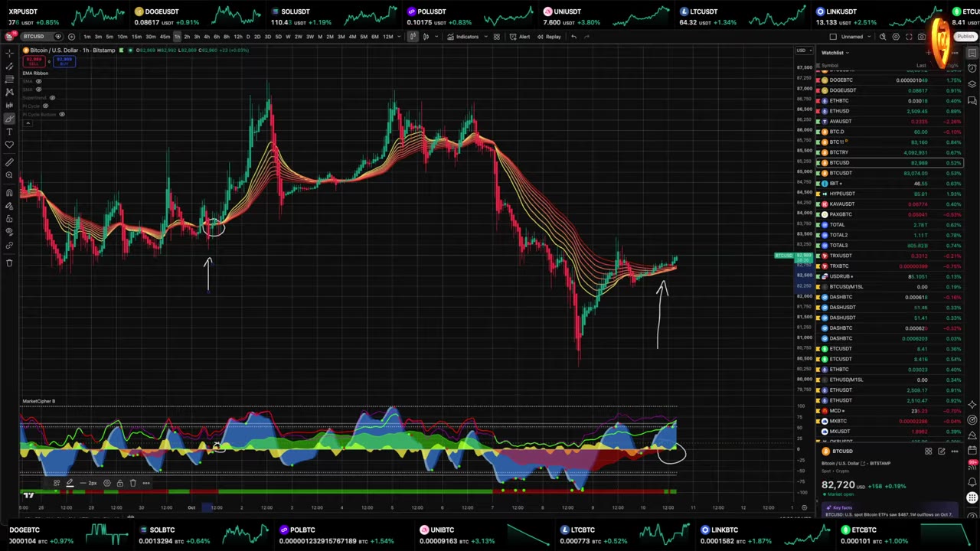Select ETHUSD in the watchlist
The height and width of the screenshot is (551, 980).
tap(888, 111)
